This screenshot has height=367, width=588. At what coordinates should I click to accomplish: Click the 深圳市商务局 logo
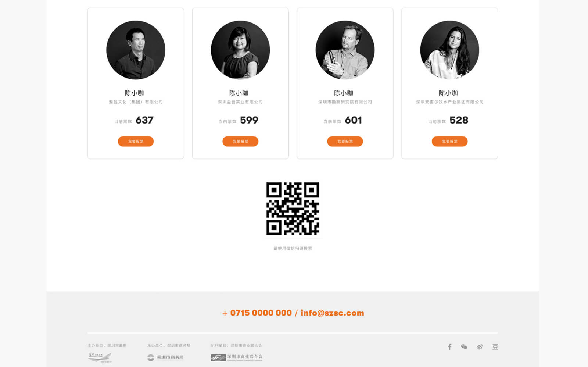click(165, 357)
